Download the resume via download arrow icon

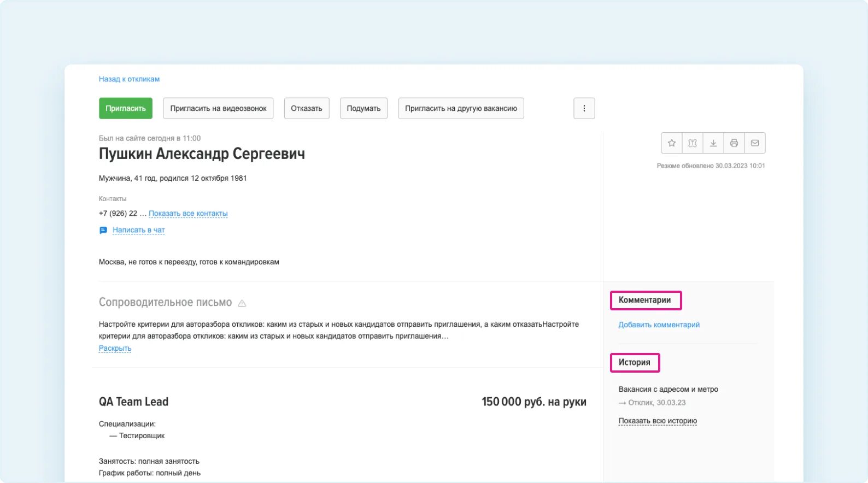pos(713,143)
